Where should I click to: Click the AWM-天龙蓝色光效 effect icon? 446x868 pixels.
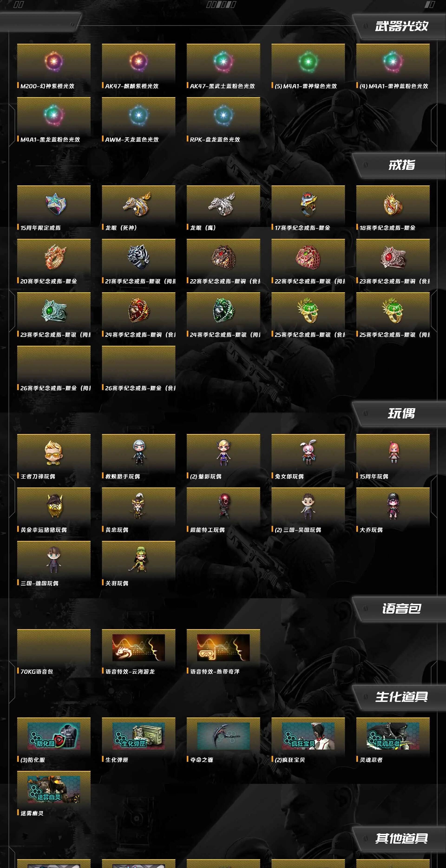tap(138, 115)
